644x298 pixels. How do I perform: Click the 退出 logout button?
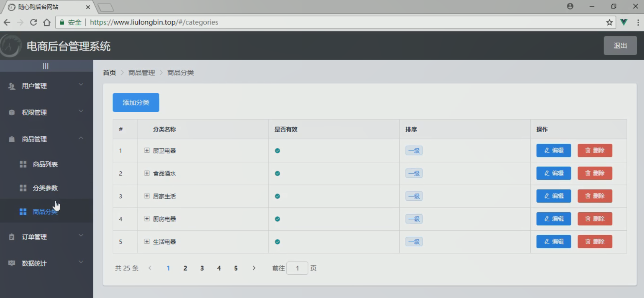pyautogui.click(x=620, y=46)
